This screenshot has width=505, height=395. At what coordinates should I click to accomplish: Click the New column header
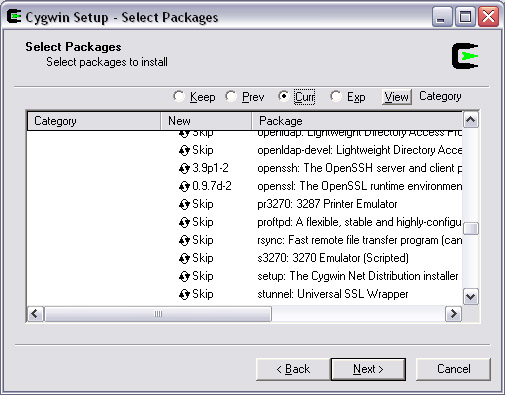click(x=206, y=121)
